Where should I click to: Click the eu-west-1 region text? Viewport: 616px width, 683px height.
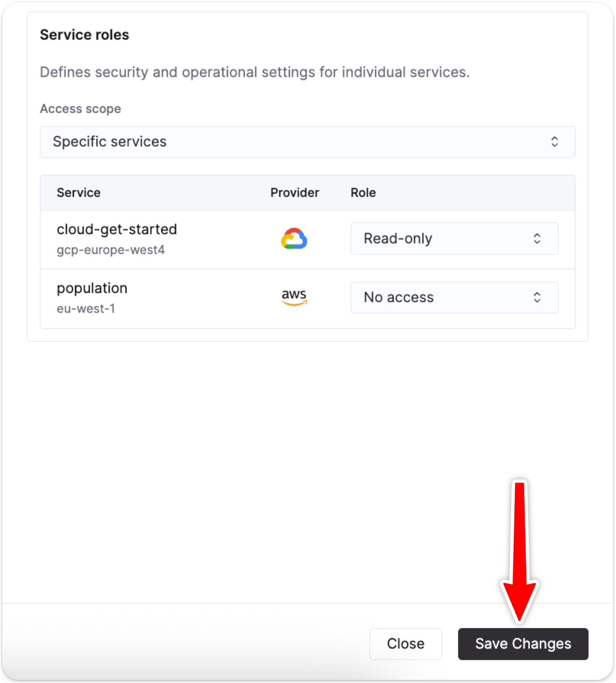point(86,309)
